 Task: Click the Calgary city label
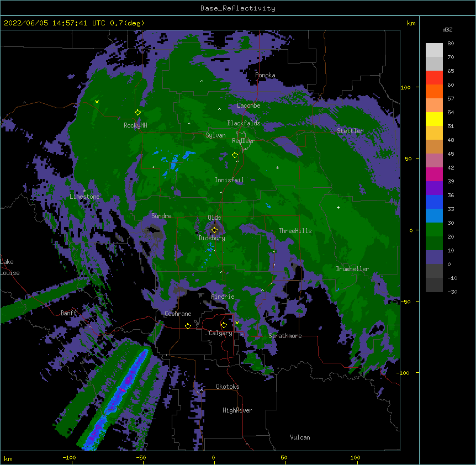pos(220,333)
